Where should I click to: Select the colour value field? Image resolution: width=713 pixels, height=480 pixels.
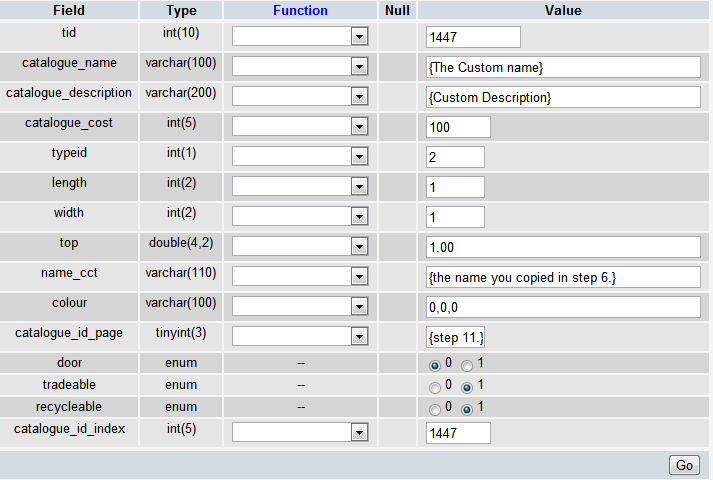(562, 307)
